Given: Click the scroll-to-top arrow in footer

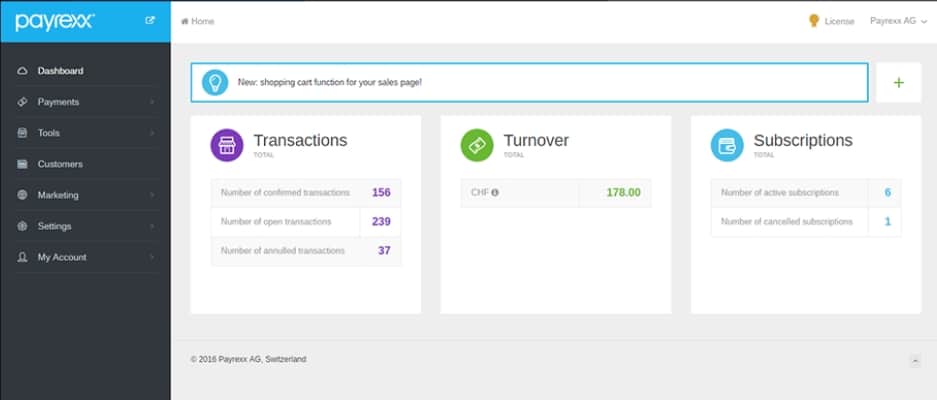Looking at the screenshot, I should pos(914,360).
